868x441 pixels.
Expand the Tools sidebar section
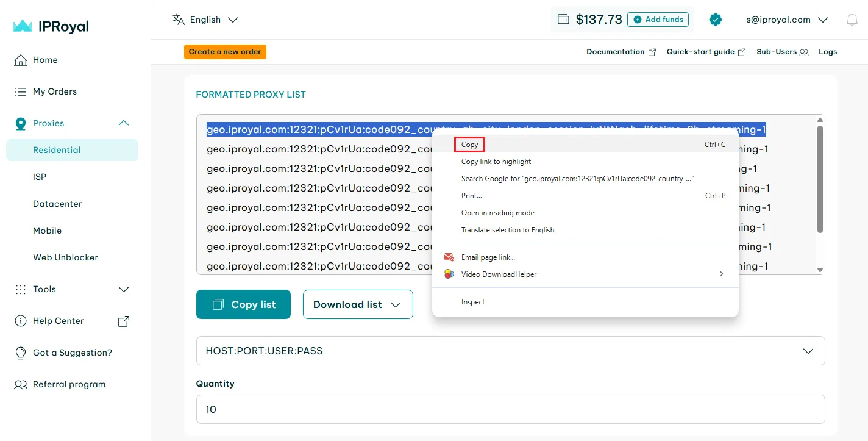123,289
